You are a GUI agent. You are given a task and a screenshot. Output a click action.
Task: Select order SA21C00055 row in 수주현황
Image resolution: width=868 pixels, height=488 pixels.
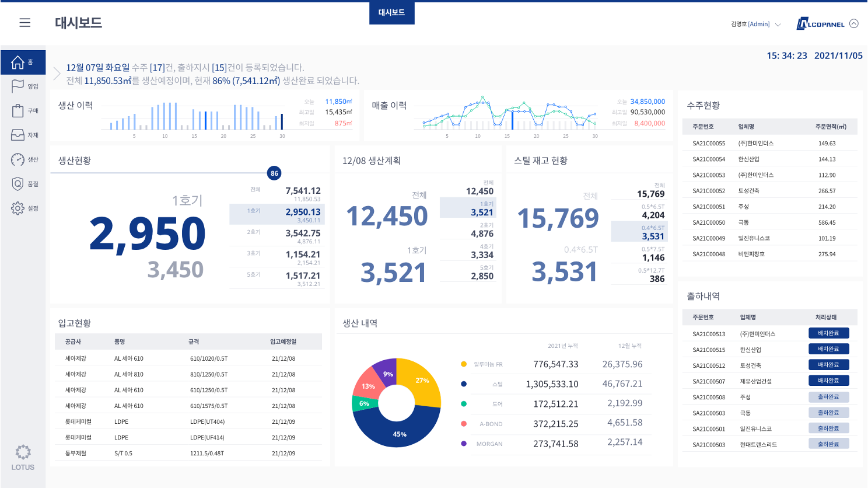tap(769, 143)
